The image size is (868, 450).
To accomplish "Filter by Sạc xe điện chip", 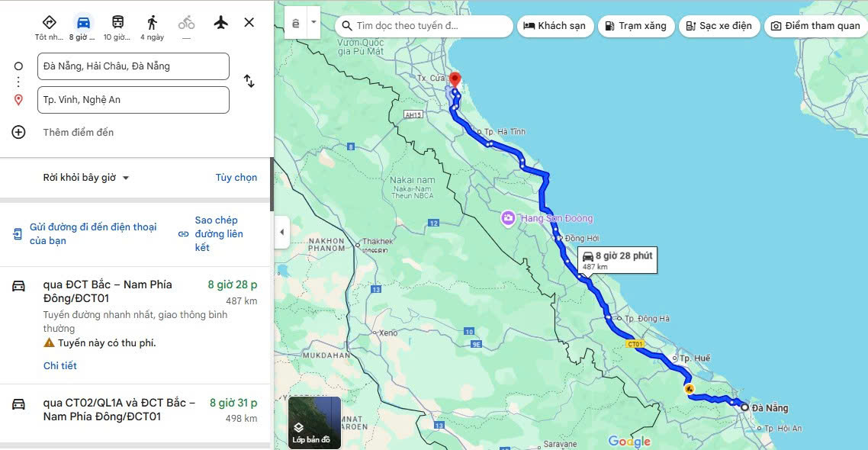I will tap(719, 26).
